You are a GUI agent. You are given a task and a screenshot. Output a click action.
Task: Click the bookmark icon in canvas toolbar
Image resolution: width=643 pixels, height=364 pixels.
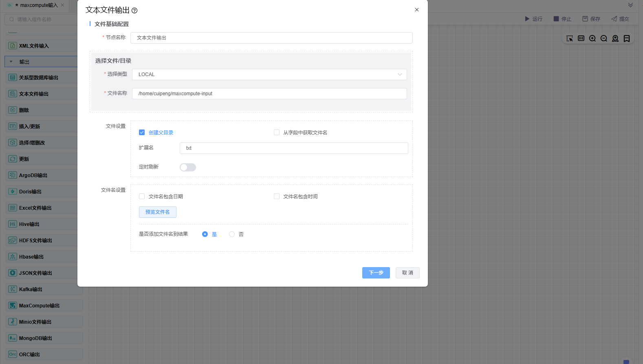click(627, 38)
